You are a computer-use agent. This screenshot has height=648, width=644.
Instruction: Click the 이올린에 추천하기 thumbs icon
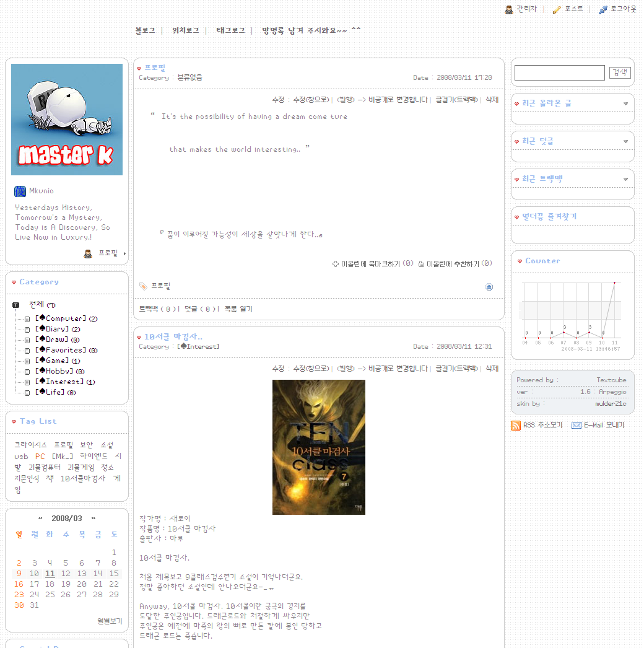[x=421, y=264]
